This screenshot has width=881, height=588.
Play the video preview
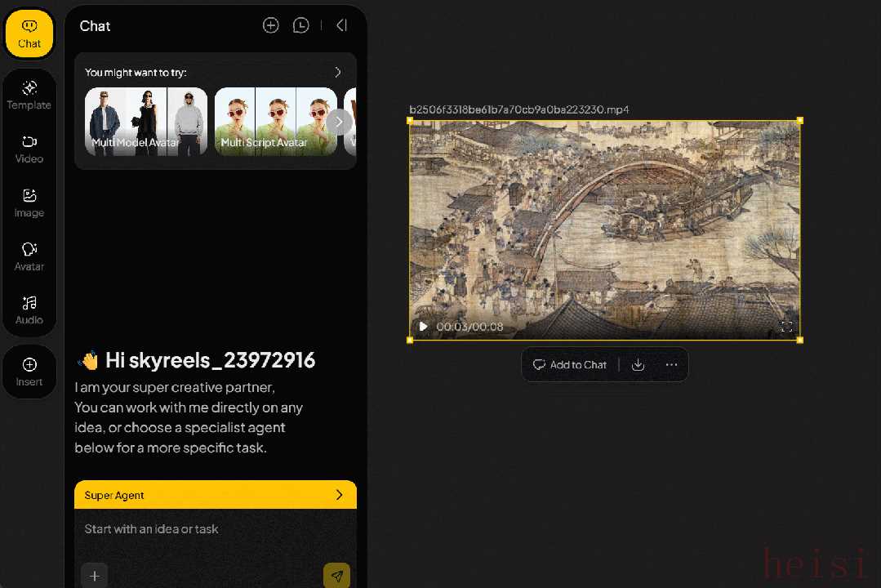pos(423,327)
